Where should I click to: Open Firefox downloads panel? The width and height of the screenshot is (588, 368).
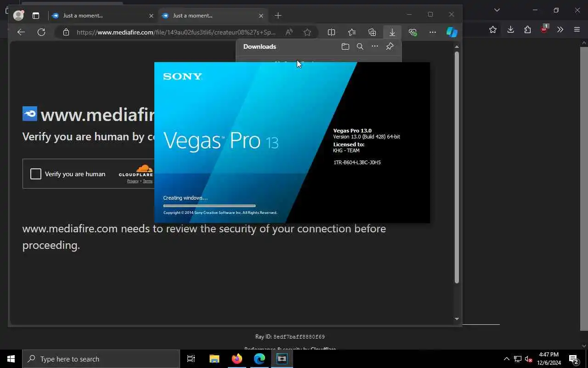pos(510,29)
